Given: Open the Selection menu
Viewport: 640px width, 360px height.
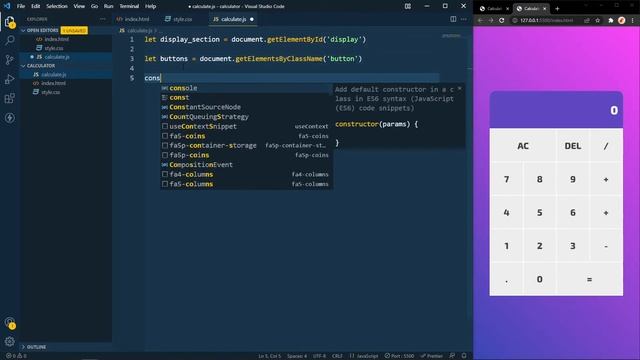Looking at the screenshot, I should [x=57, y=6].
